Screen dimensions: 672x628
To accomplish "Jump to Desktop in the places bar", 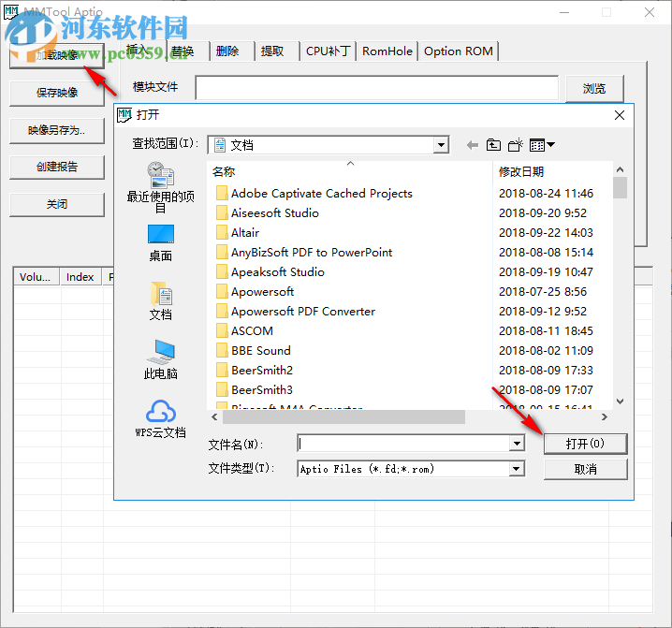I will [161, 243].
